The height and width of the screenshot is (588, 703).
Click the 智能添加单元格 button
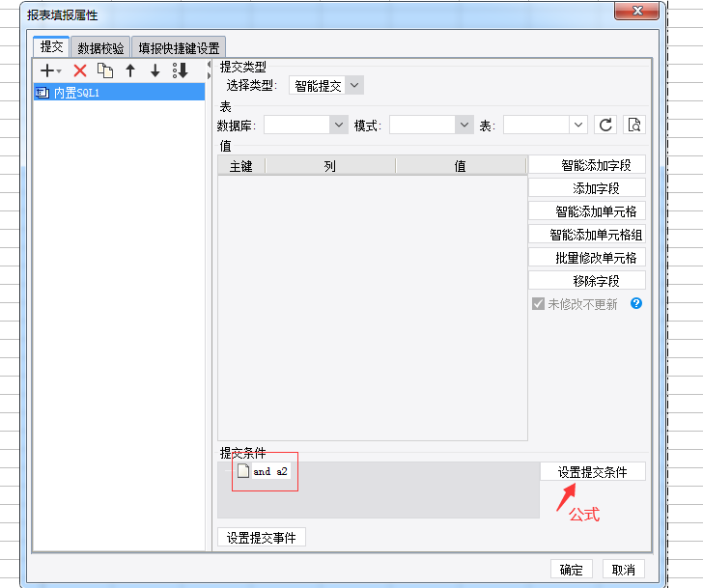click(x=587, y=211)
